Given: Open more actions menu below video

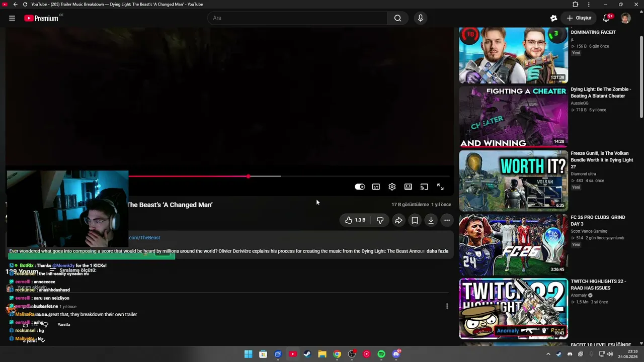Looking at the screenshot, I should (x=447, y=220).
